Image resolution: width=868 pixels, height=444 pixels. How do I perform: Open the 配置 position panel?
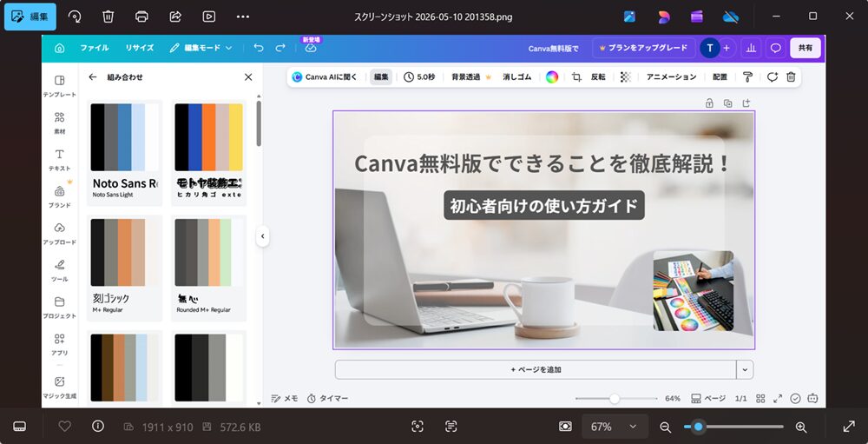click(720, 77)
